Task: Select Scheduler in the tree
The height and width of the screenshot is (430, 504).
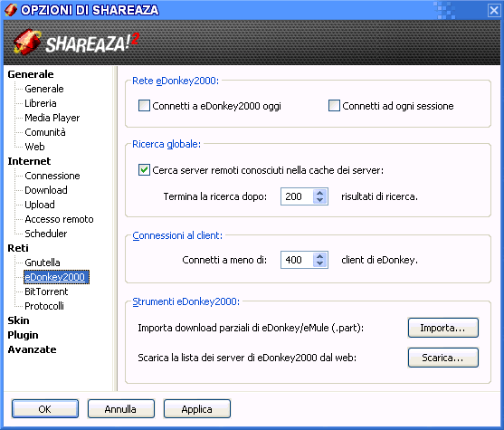Action: coord(46,234)
